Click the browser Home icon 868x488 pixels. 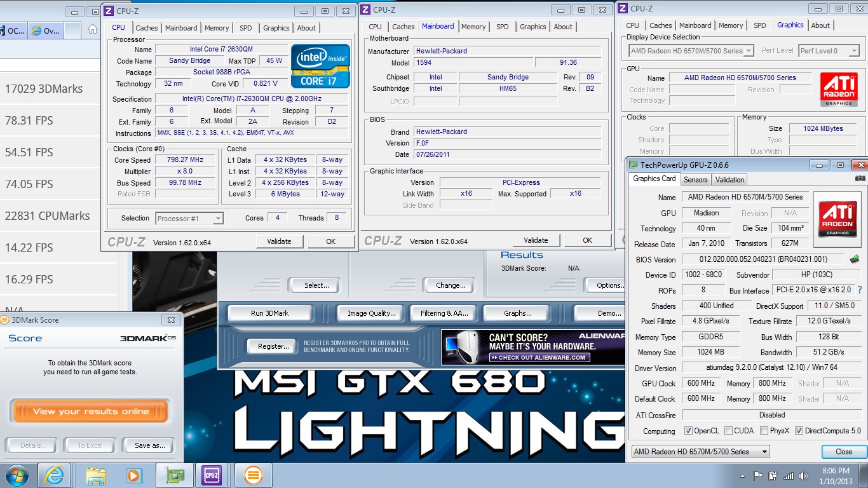(93, 29)
